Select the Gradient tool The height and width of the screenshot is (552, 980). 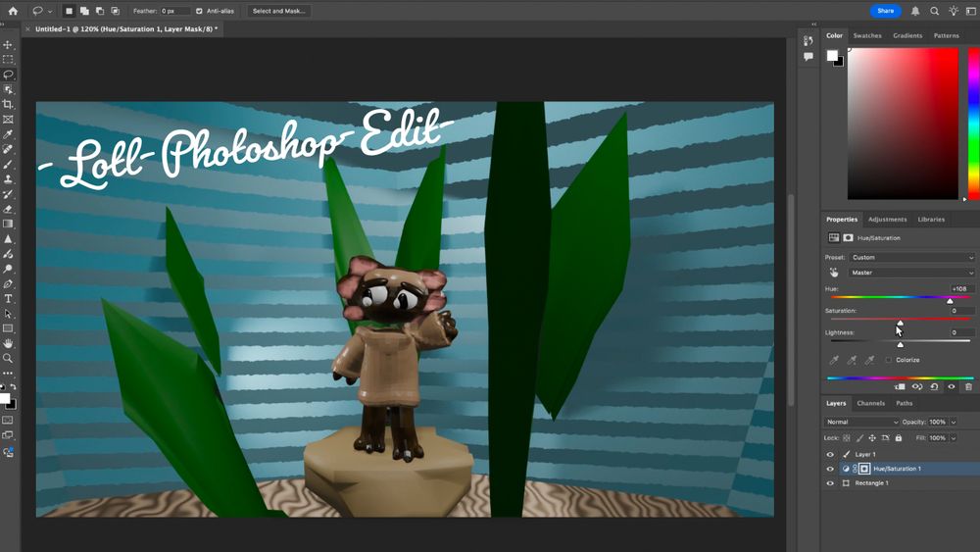tap(8, 224)
